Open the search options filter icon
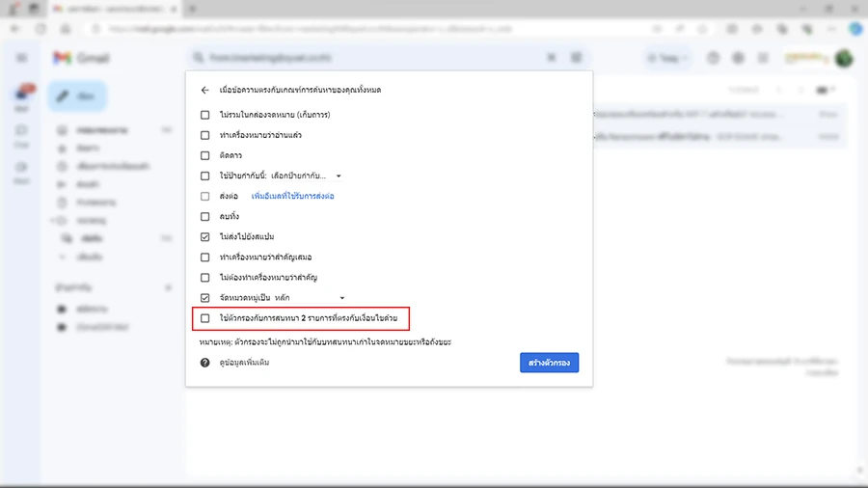Screen dimensions: 868x488 pyautogui.click(x=578, y=58)
